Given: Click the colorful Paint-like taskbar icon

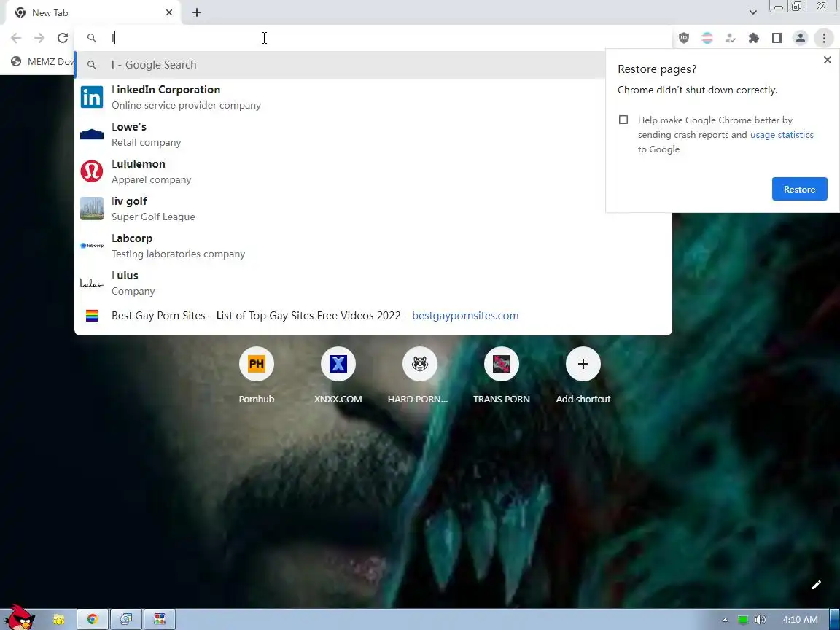Looking at the screenshot, I should click(159, 620).
